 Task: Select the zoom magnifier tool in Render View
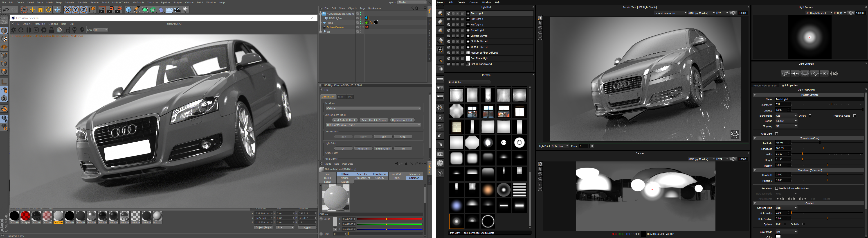[x=540, y=33]
